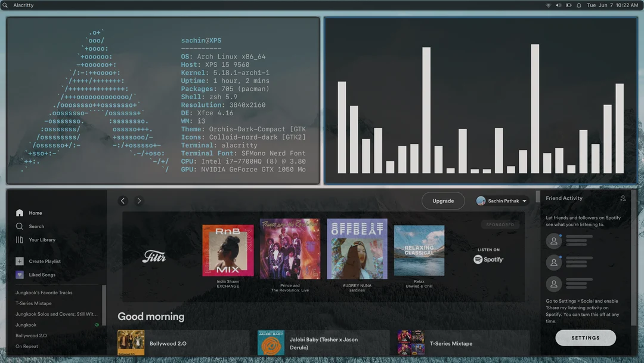
Task: Click the playing indicator beside Jungkook playlist
Action: pos(97,325)
